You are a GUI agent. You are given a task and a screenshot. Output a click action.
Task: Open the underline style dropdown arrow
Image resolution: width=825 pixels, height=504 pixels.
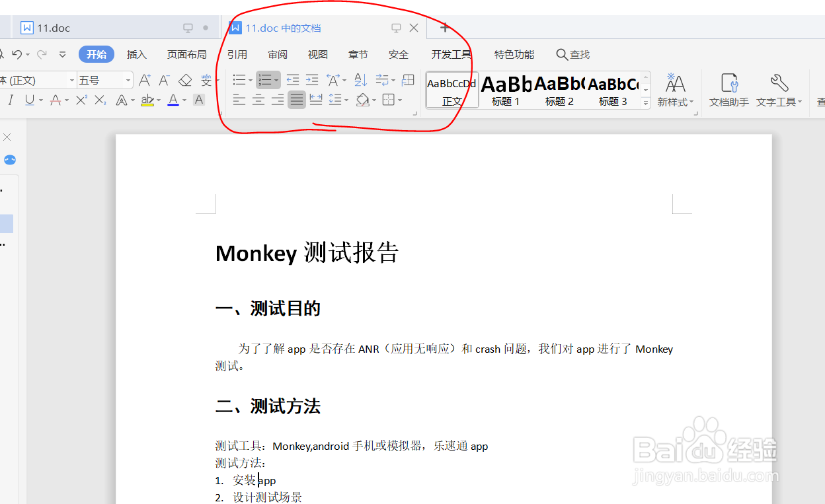(x=40, y=100)
